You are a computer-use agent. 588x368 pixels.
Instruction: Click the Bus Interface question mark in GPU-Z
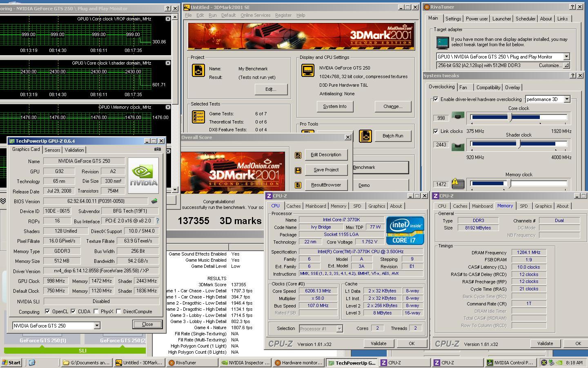(x=158, y=221)
